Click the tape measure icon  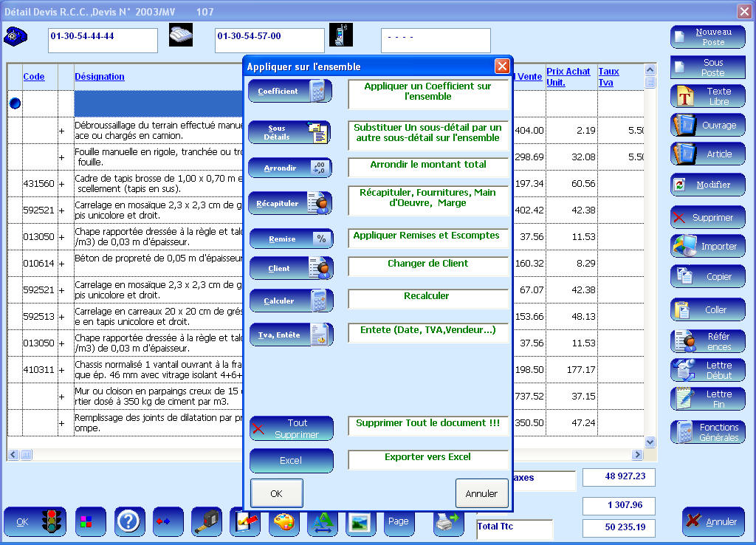click(207, 521)
